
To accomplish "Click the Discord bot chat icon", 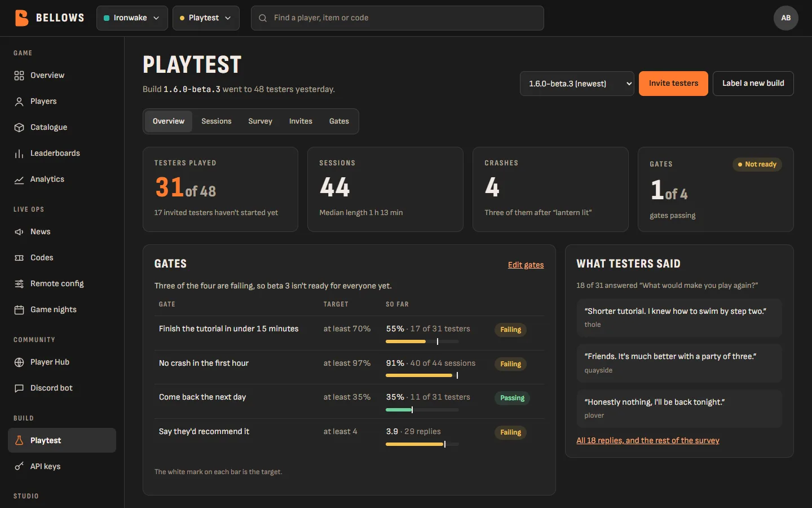I will click(19, 388).
